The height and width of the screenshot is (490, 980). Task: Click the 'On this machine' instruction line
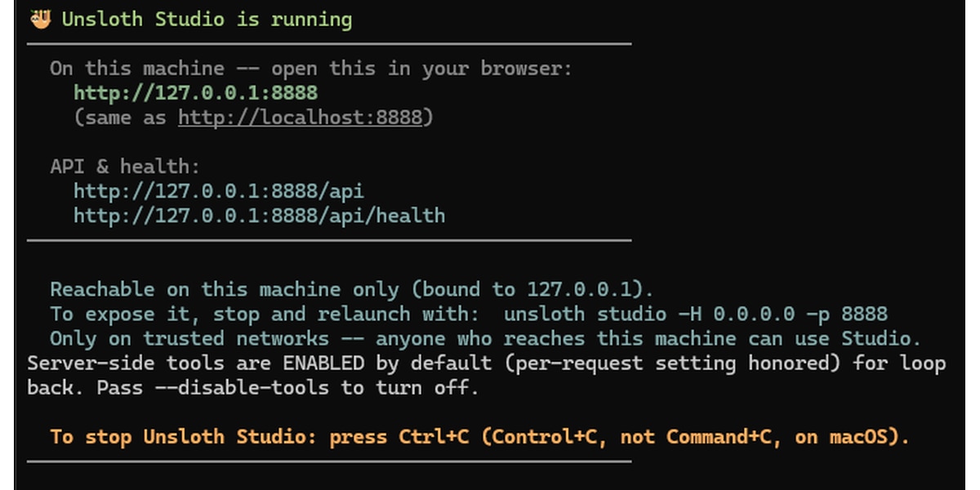tap(311, 69)
